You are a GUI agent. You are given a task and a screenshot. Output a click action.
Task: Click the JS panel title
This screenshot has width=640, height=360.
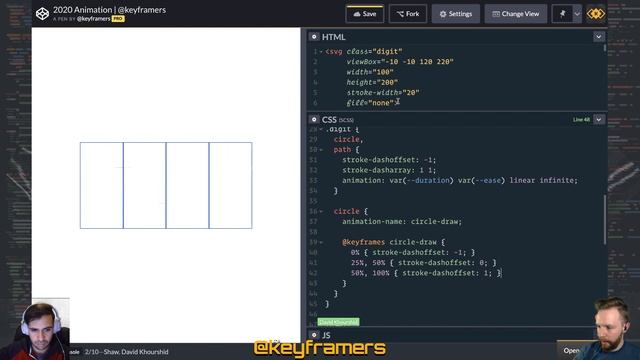coord(326,335)
